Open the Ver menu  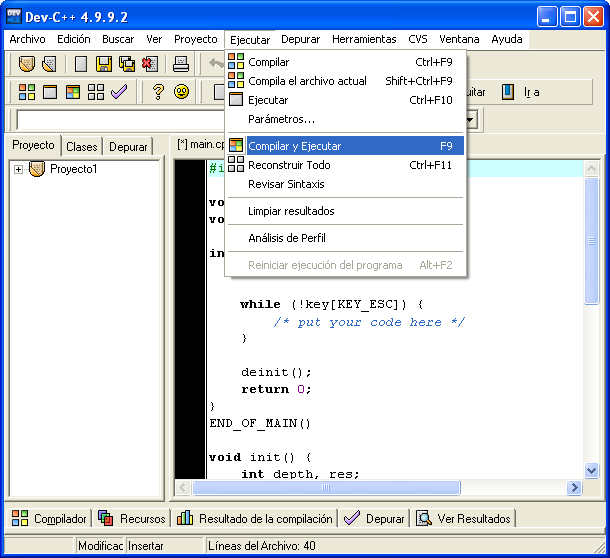[154, 39]
